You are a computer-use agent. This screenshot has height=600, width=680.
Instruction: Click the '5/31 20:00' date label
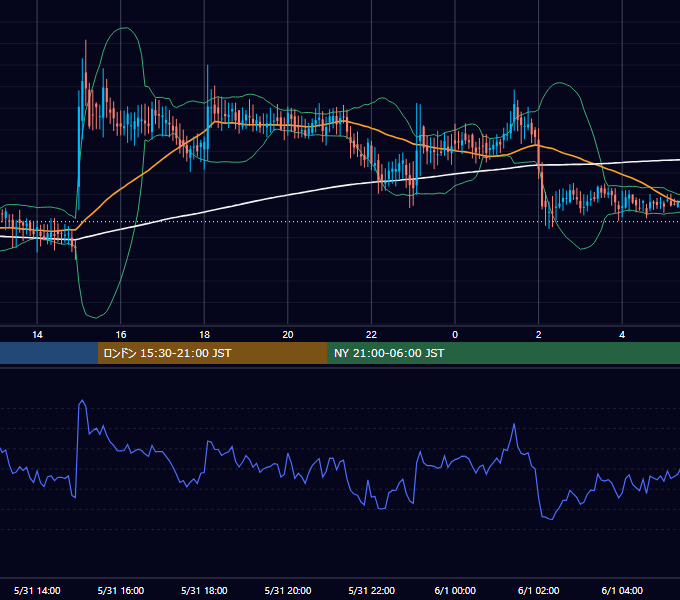[288, 590]
